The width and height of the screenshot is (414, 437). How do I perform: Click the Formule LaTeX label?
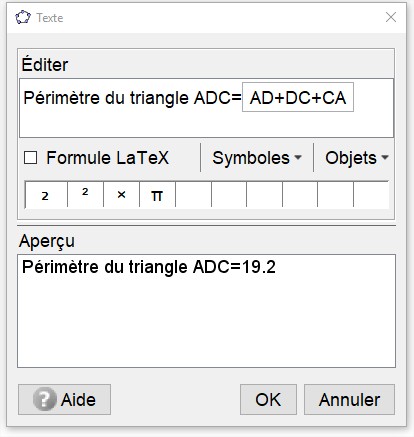point(107,158)
